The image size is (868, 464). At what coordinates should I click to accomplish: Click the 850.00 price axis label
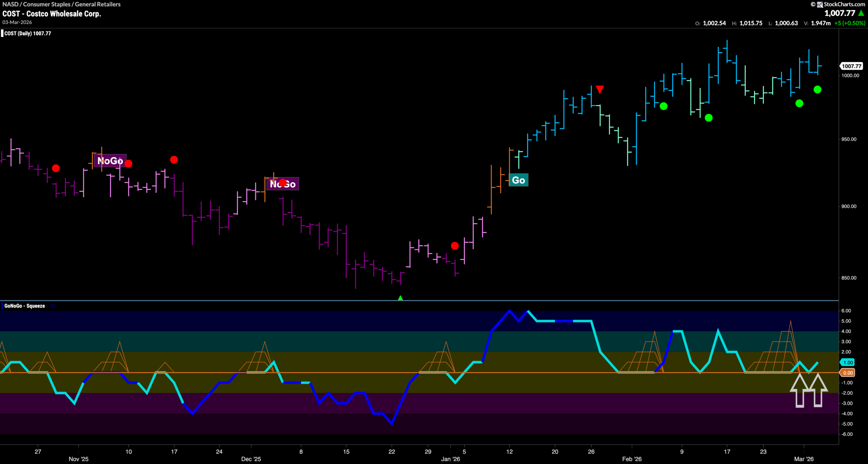click(849, 278)
